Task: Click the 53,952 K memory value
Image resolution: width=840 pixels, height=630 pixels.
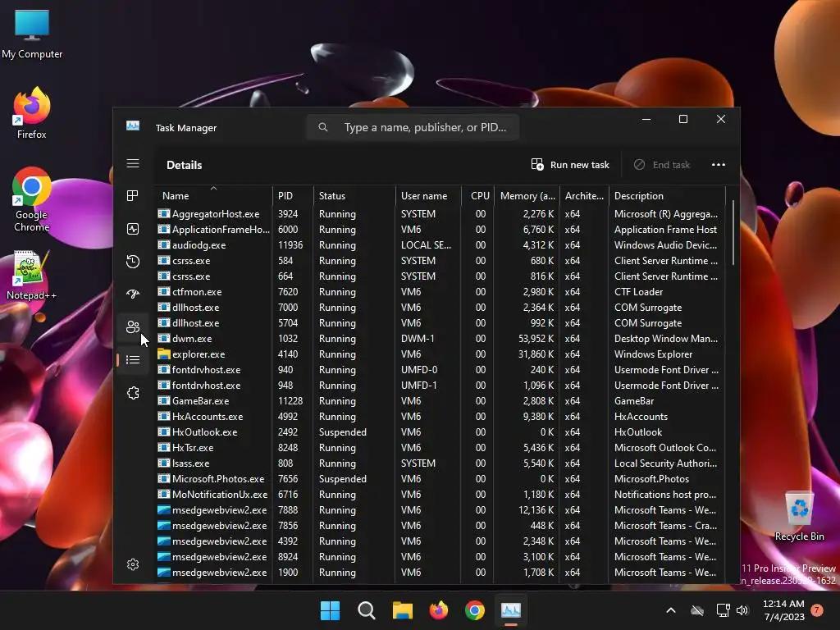Action: click(x=536, y=339)
